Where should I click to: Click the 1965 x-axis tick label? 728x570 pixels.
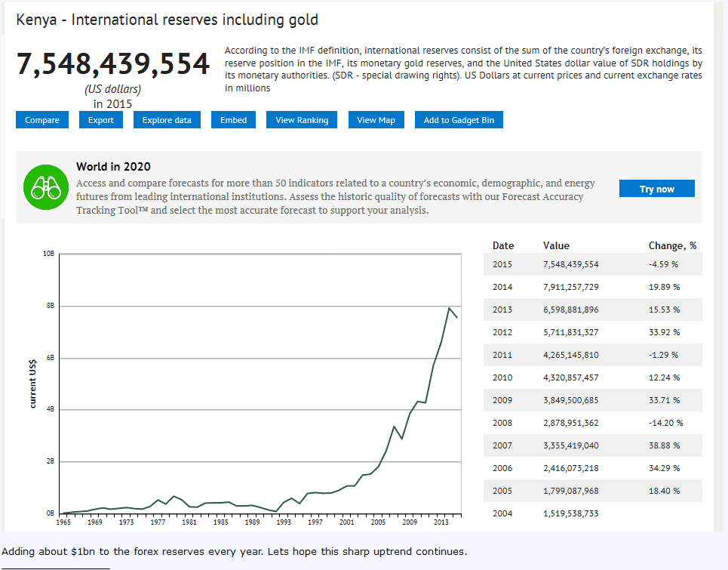point(63,522)
